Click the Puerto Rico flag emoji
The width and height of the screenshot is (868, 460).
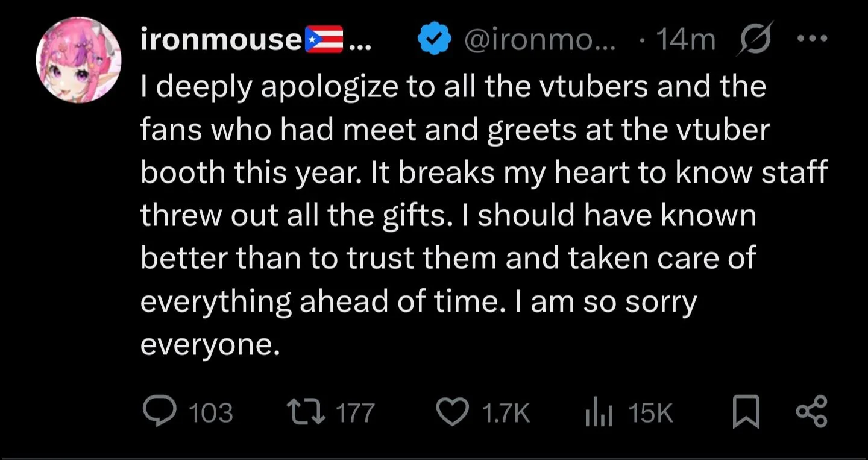[x=324, y=40]
